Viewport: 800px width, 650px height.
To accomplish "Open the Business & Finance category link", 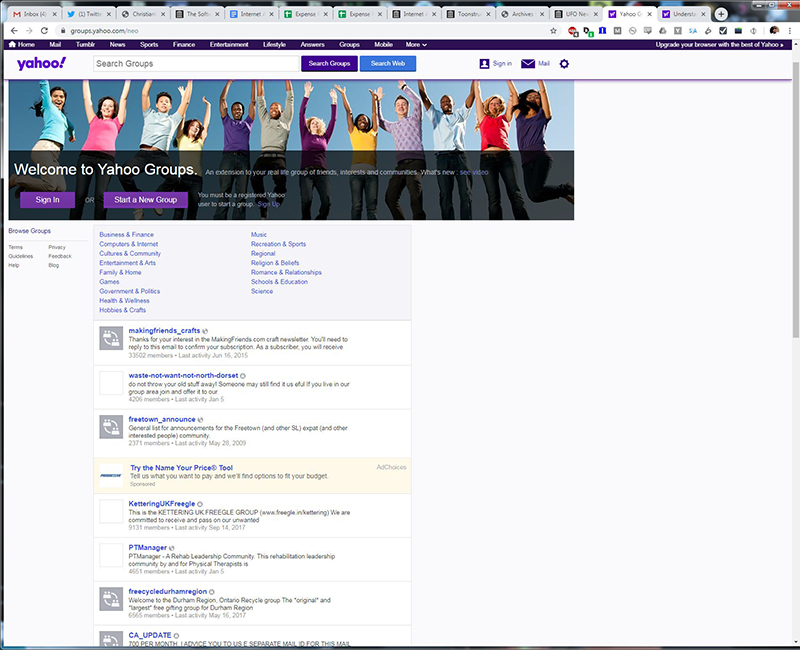I will (x=126, y=235).
